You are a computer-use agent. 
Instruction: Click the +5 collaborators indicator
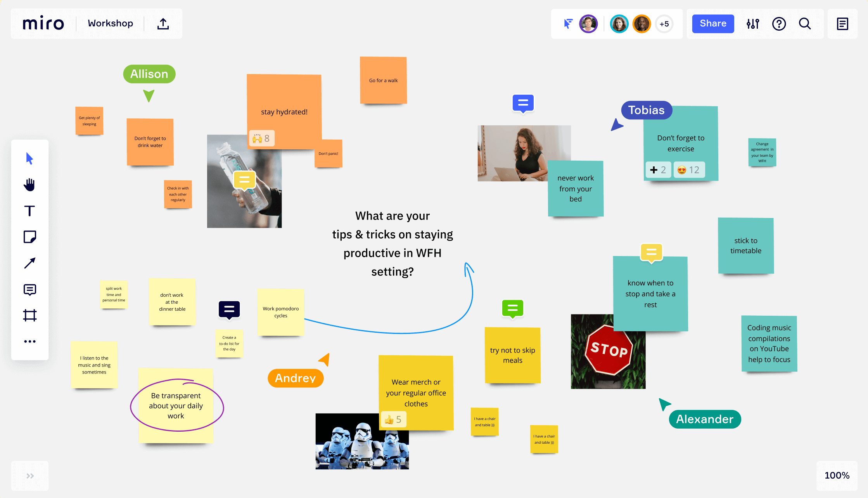[664, 24]
